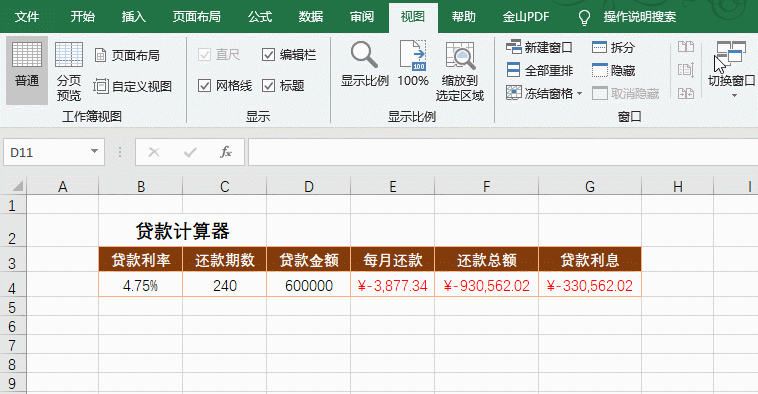Click View Side by Side icon
Screen dimensions: 758x394
pos(686,47)
